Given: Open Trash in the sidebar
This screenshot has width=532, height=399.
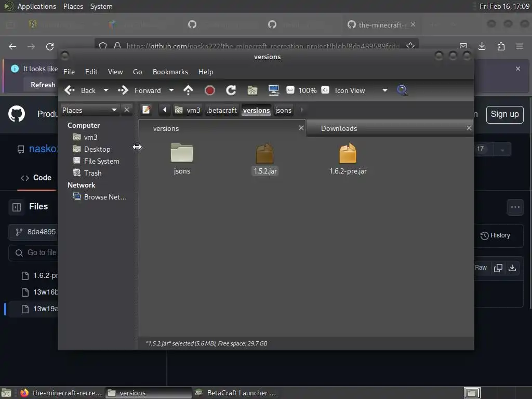Looking at the screenshot, I should pos(92,173).
